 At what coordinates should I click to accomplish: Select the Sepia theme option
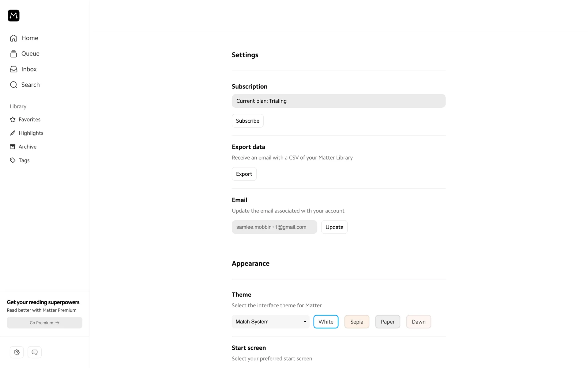tap(357, 322)
